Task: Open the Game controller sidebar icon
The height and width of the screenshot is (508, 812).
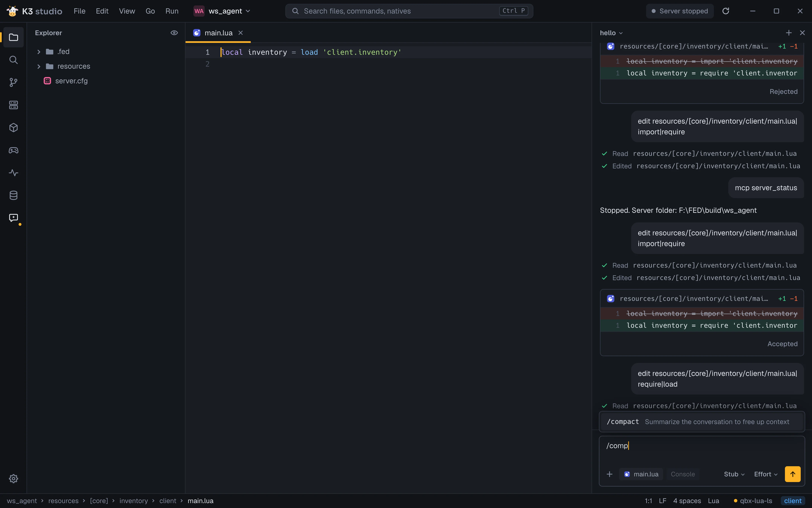Action: 13,150
